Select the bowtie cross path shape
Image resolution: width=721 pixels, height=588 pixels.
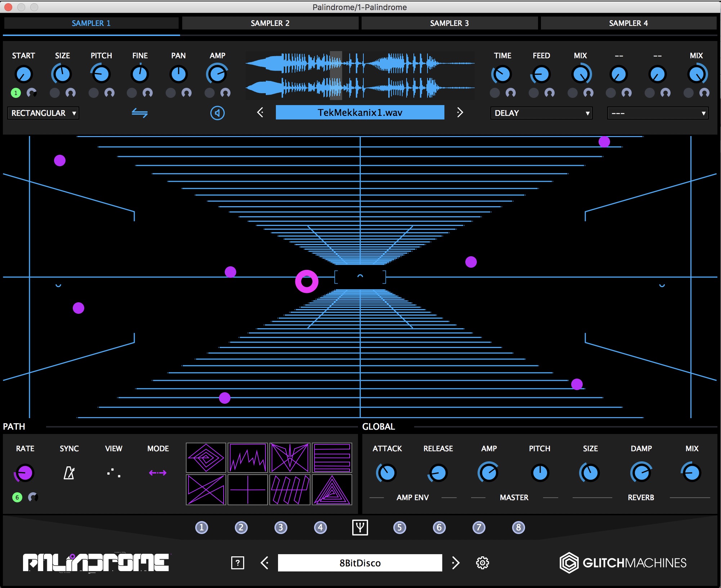coord(206,490)
